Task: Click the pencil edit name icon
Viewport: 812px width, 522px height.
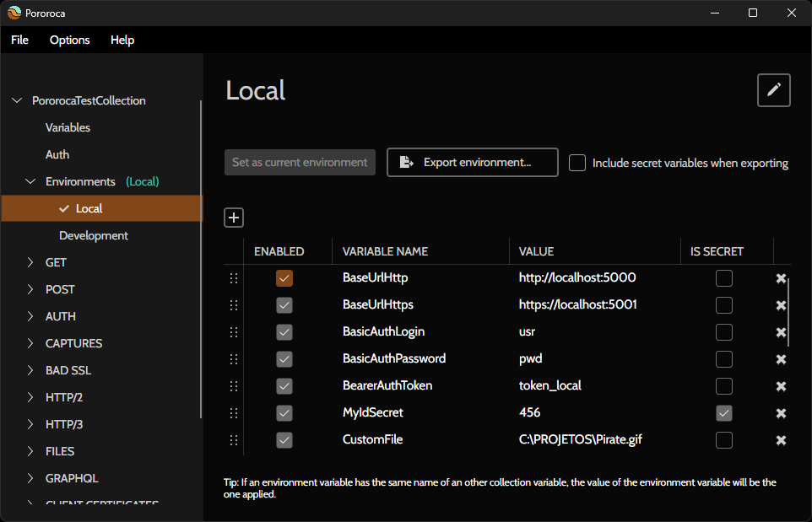Action: [773, 90]
